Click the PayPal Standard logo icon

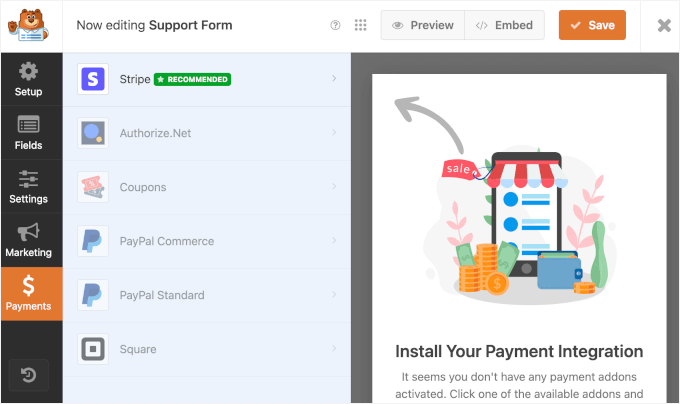[x=93, y=295]
